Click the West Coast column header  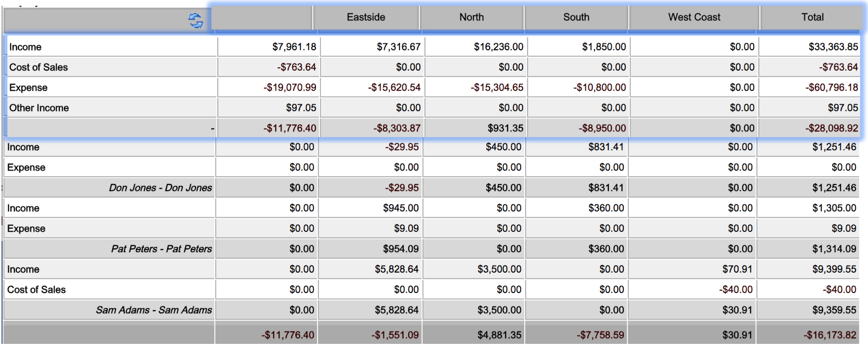(x=694, y=17)
